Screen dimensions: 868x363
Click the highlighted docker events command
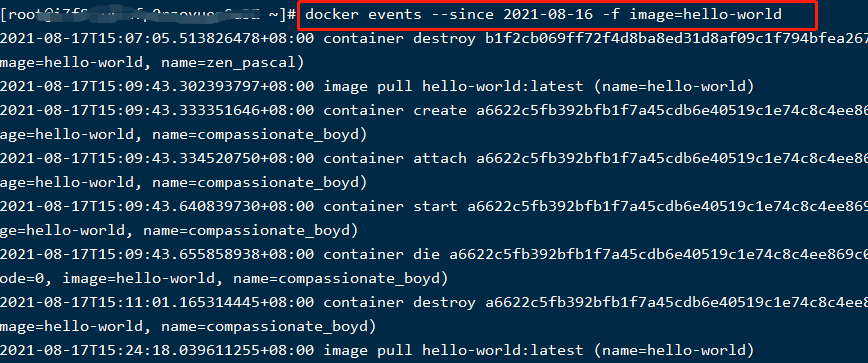tap(544, 15)
